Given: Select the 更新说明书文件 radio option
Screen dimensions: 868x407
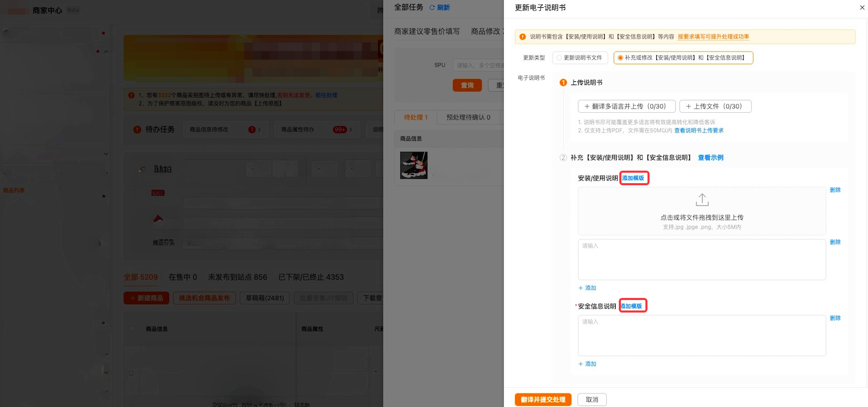Looking at the screenshot, I should point(559,58).
